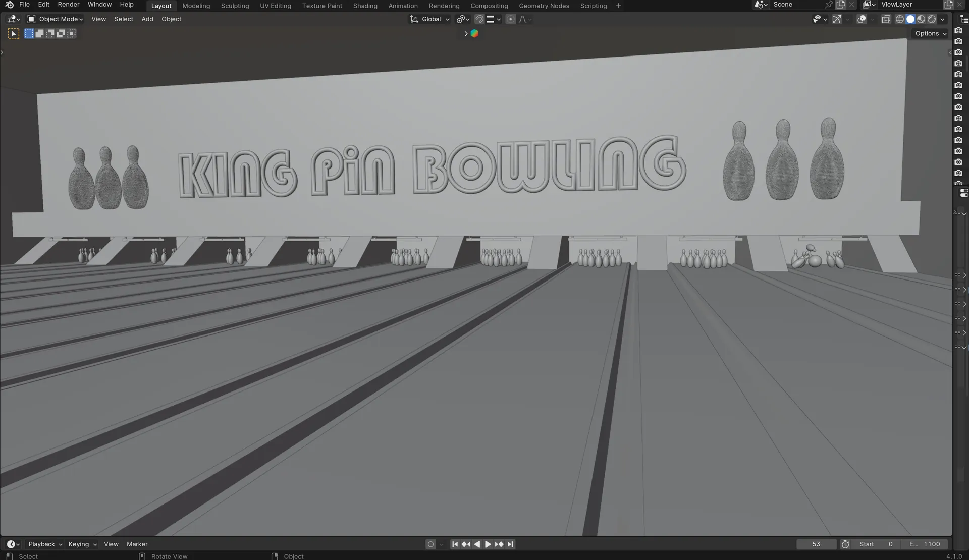The image size is (969, 560).
Task: Choose the Invert Selection mode icon
Action: (x=61, y=34)
